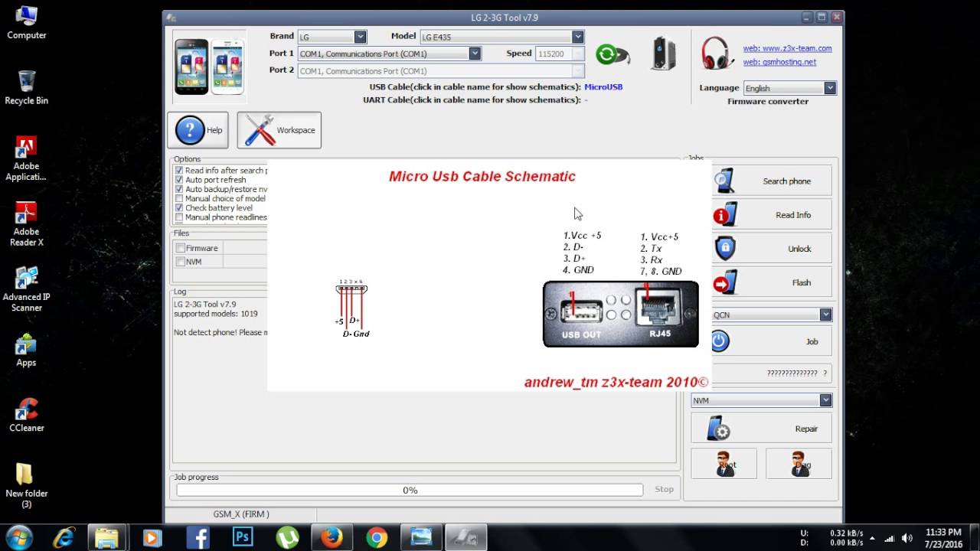Select the Recycle Bin desktop icon
Image resolution: width=980 pixels, height=551 pixels.
tap(27, 87)
